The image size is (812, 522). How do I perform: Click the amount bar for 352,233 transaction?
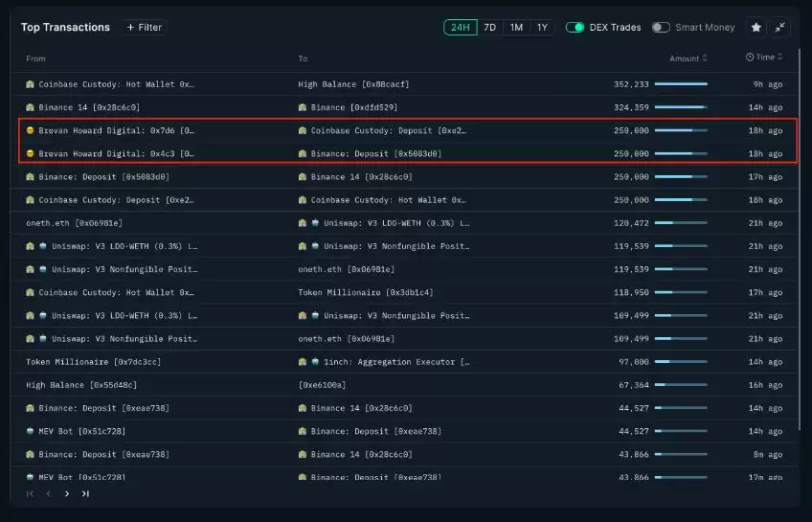pyautogui.click(x=681, y=84)
